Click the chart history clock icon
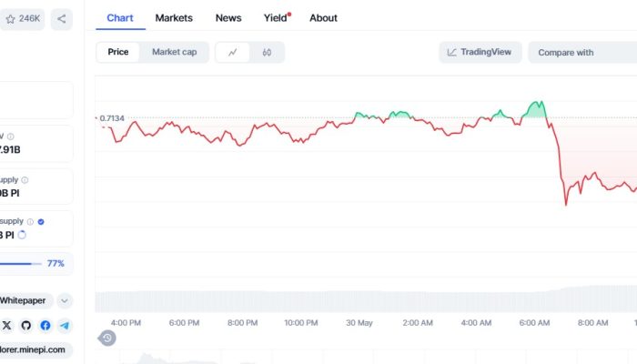 107,339
